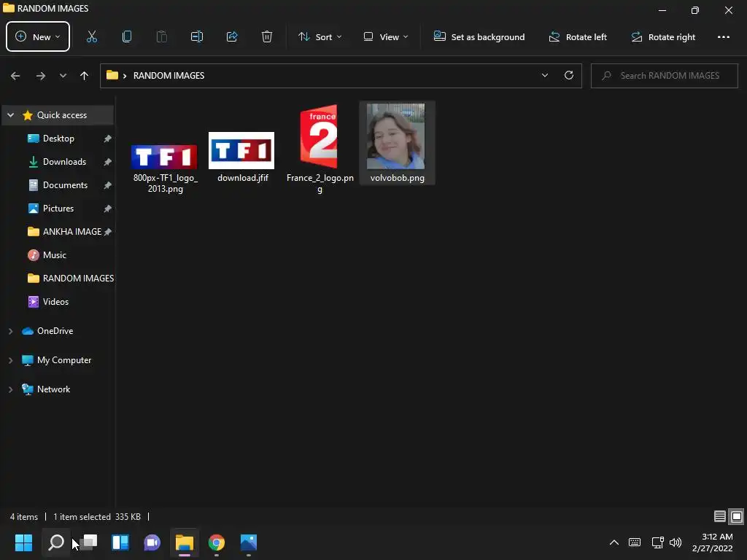Screen dimensions: 747x560
Task: Open the View layout dropdown
Action: click(x=386, y=36)
